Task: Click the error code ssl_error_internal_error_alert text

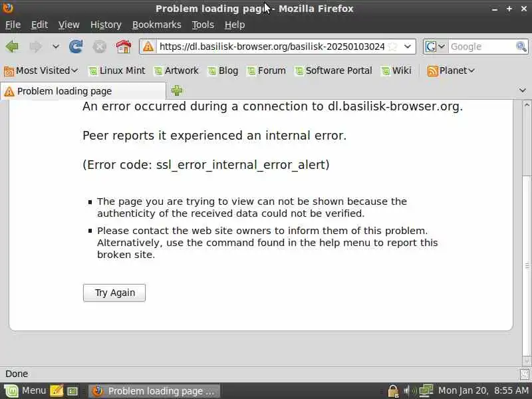Action: pos(206,165)
